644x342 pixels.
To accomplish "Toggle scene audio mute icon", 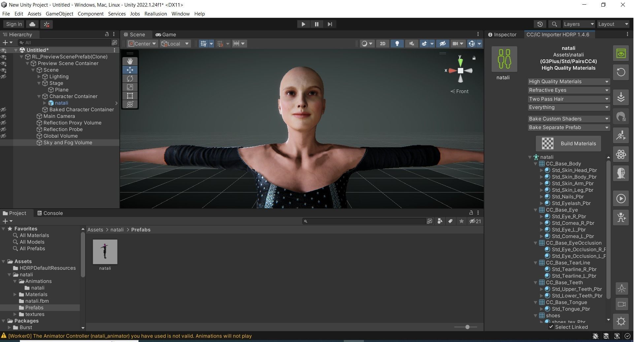I will coord(411,44).
